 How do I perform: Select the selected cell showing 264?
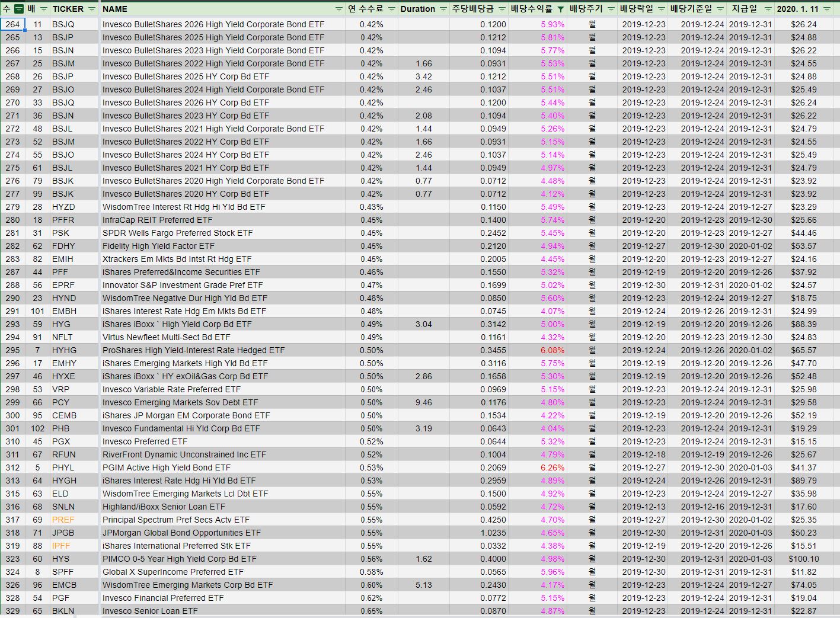(x=12, y=24)
